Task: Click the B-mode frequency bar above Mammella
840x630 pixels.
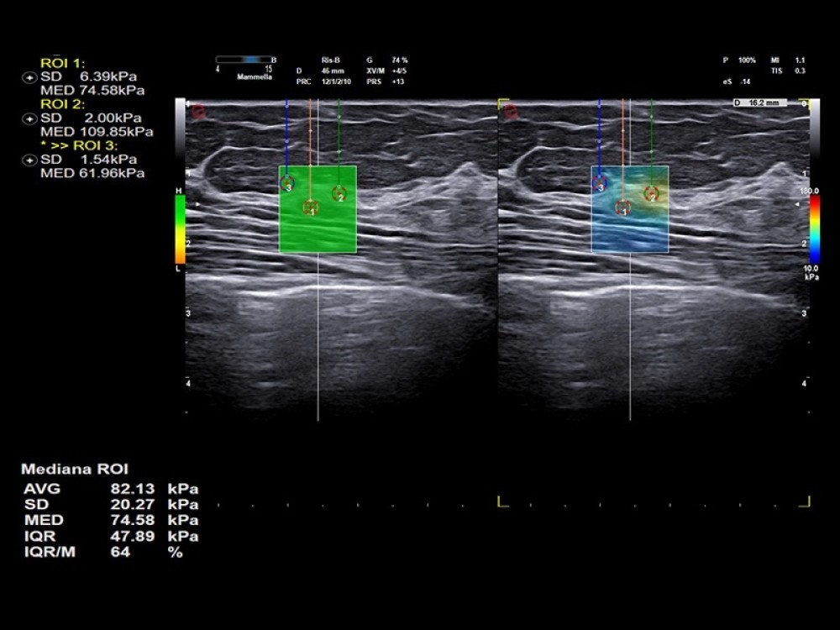Action: 241,60
